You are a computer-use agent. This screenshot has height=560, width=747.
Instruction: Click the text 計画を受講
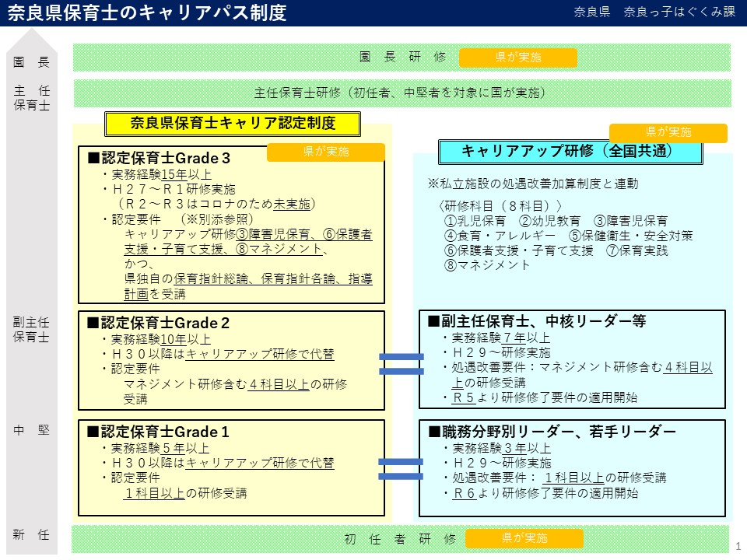point(155,294)
